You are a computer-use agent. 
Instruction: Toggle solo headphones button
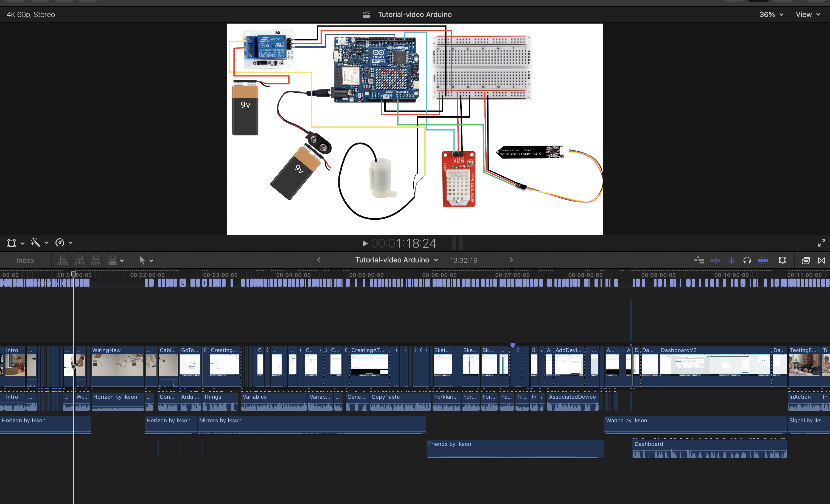point(747,261)
